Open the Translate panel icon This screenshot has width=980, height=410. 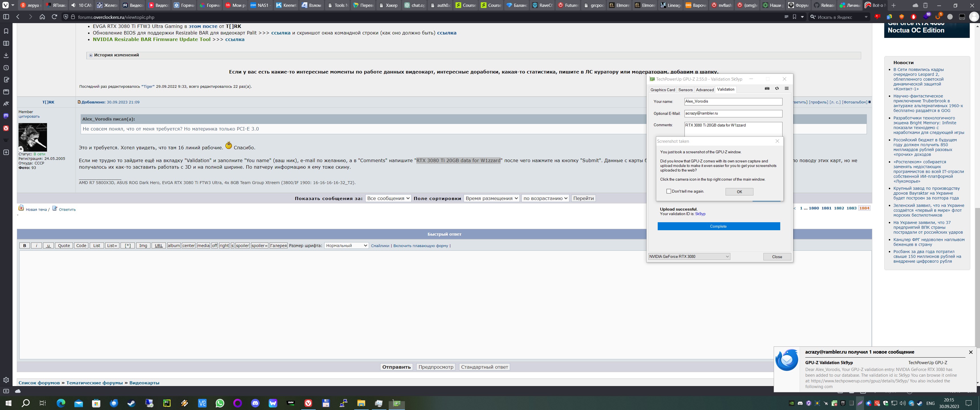point(6,104)
